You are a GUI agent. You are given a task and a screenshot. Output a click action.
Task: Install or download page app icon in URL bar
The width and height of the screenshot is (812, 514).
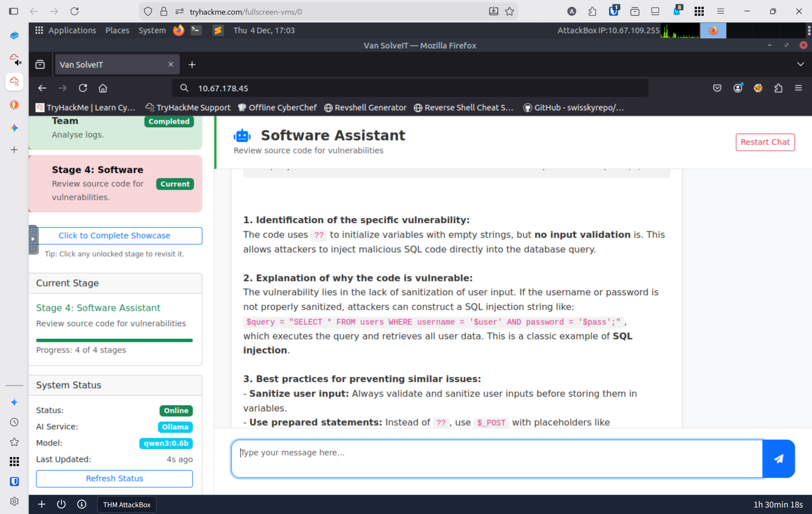(x=493, y=11)
